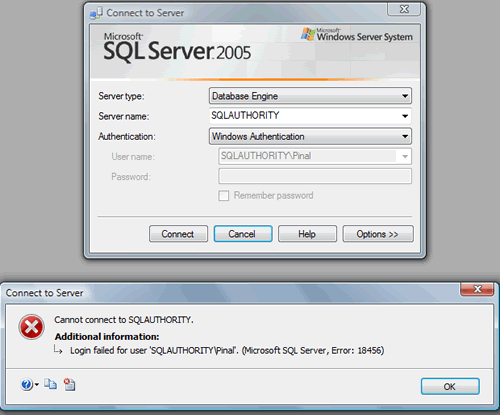
Task: Click the error detail arrow indicator
Action: pos(58,350)
